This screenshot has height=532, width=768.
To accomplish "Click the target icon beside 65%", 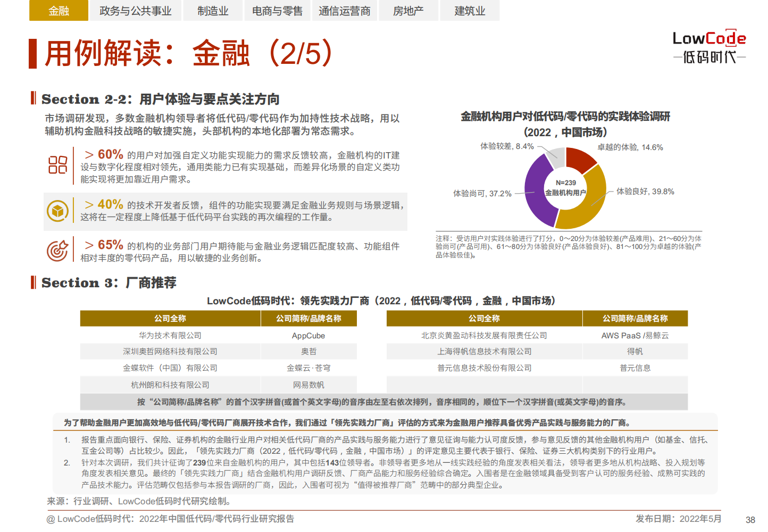I will pos(57,251).
